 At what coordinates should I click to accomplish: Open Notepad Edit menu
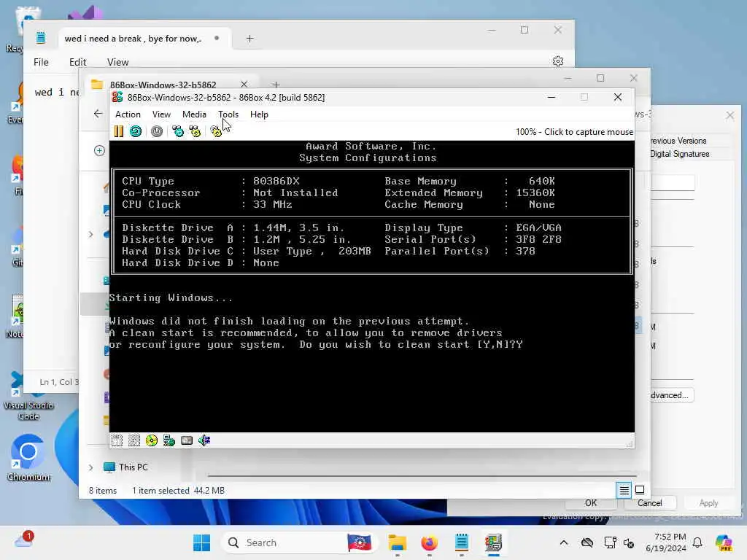tap(77, 62)
